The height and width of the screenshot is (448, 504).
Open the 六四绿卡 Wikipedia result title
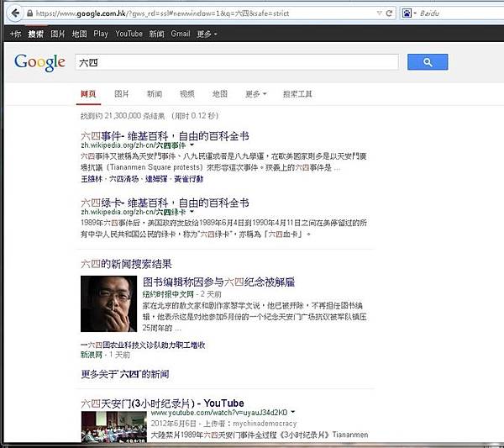165,203
